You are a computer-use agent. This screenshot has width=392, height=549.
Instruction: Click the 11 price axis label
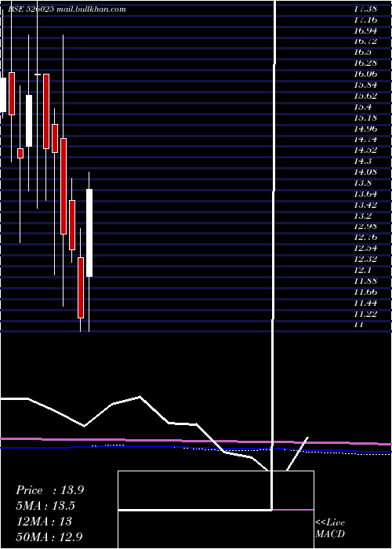coord(358,325)
